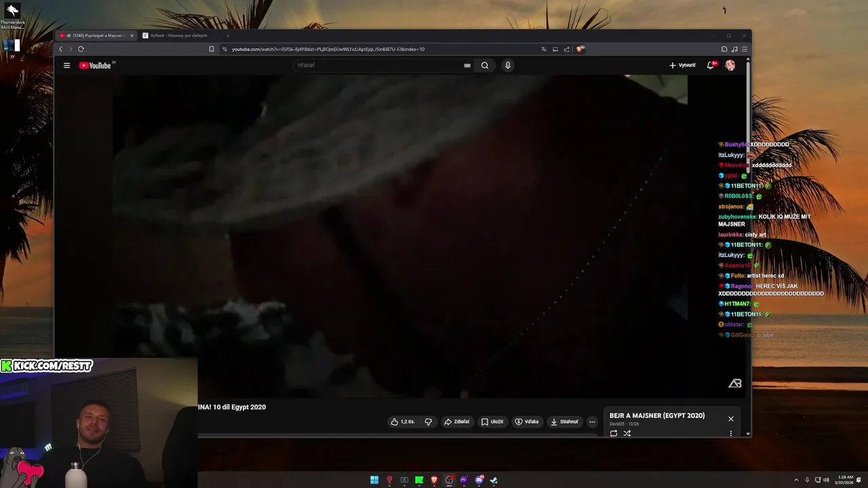
Task: Click the Zdieľať share button
Action: coord(456,422)
